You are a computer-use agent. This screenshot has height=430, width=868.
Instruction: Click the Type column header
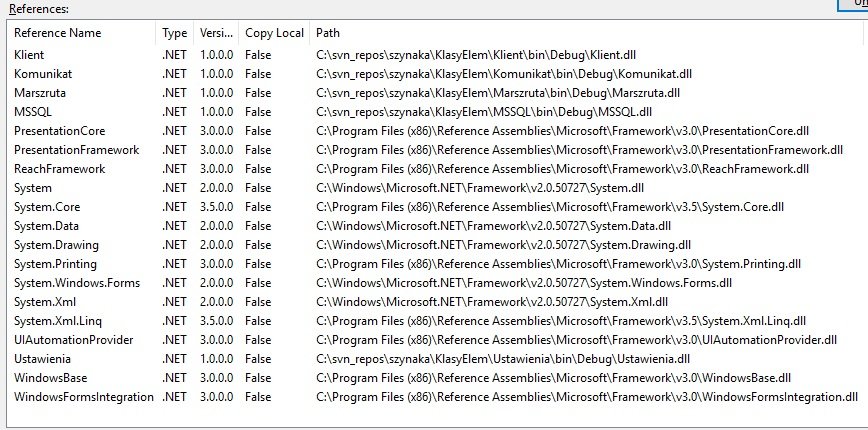click(x=173, y=33)
